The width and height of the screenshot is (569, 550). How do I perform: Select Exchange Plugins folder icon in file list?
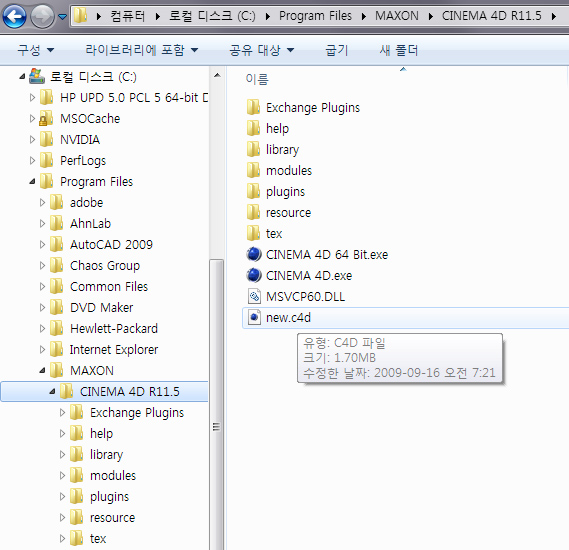coord(253,107)
